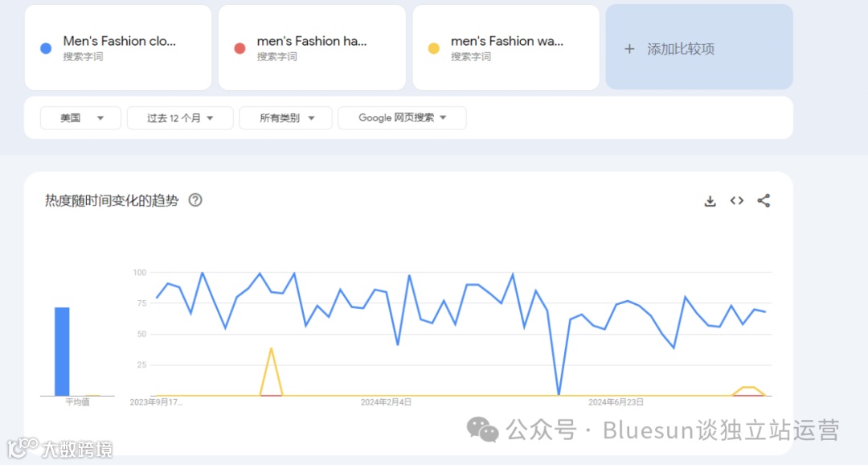868x465 pixels.
Task: Click plus icon in 添加比较项 card
Action: click(x=629, y=49)
